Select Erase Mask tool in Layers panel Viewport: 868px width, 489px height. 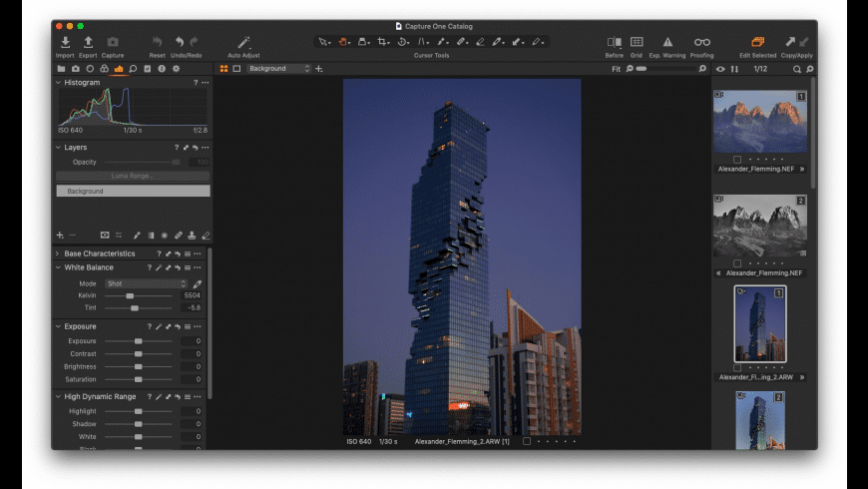[x=206, y=236]
